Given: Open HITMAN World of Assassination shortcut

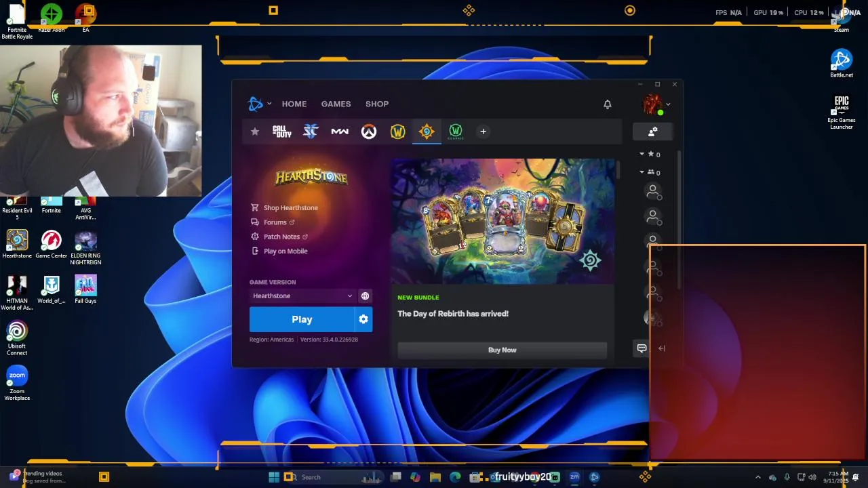Looking at the screenshot, I should [x=17, y=292].
